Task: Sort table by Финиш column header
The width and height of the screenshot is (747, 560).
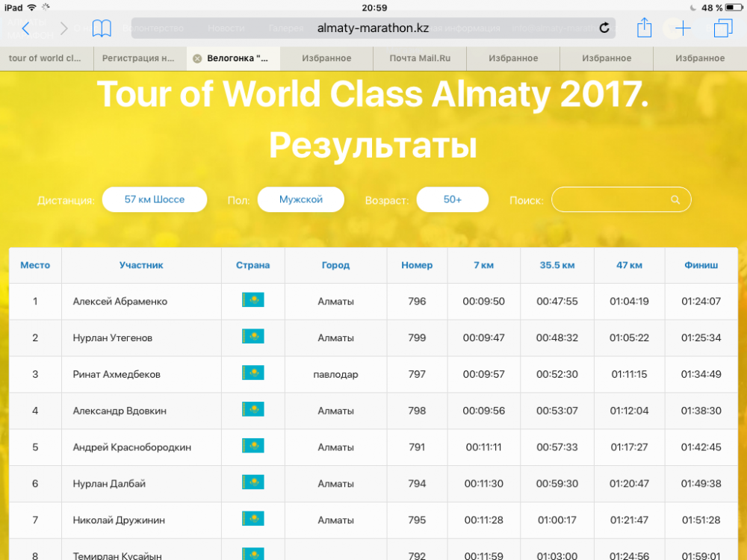Action: tap(701, 265)
